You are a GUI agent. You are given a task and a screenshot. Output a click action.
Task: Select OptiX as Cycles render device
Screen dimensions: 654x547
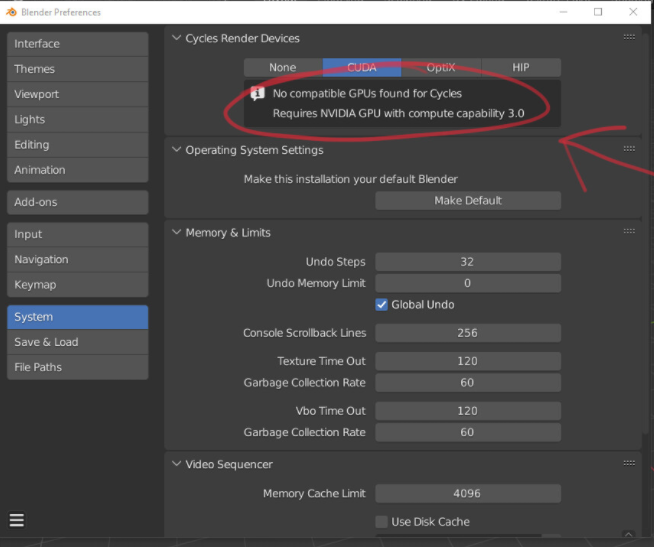[441, 68]
